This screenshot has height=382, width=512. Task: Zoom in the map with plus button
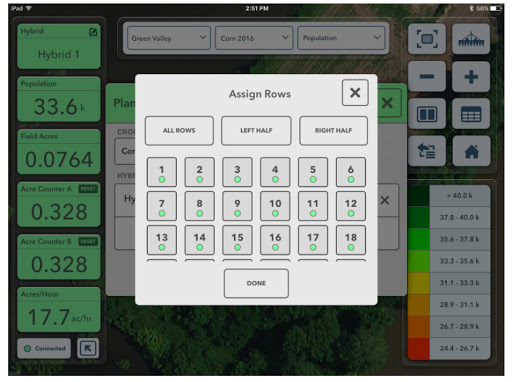pyautogui.click(x=471, y=76)
